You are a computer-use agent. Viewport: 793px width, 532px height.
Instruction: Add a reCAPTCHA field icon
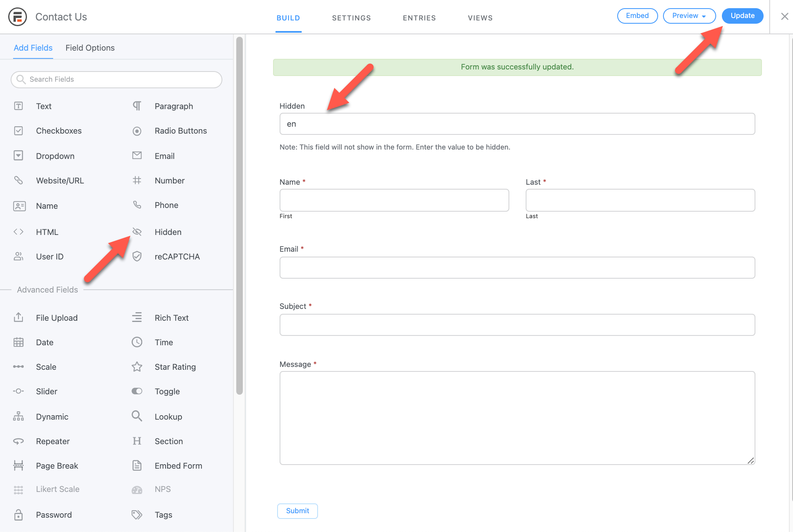coord(137,256)
